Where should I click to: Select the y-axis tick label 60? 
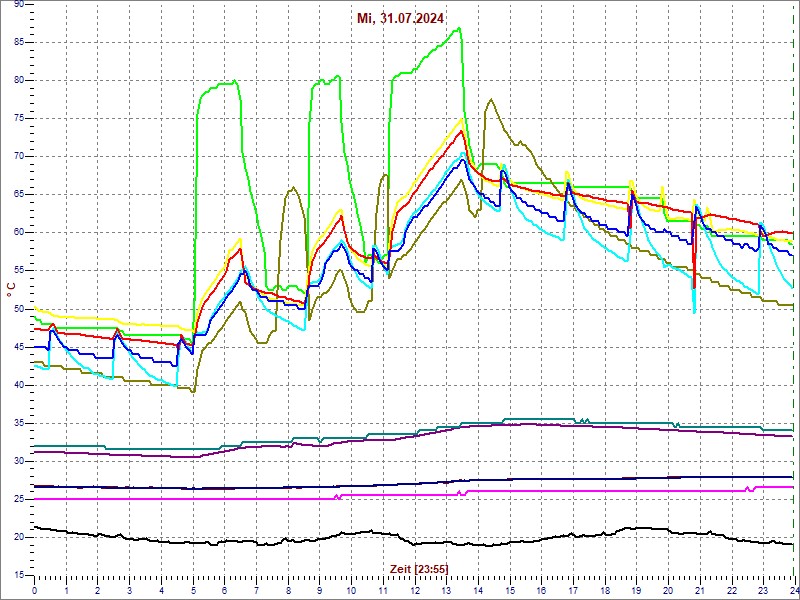(x=19, y=233)
